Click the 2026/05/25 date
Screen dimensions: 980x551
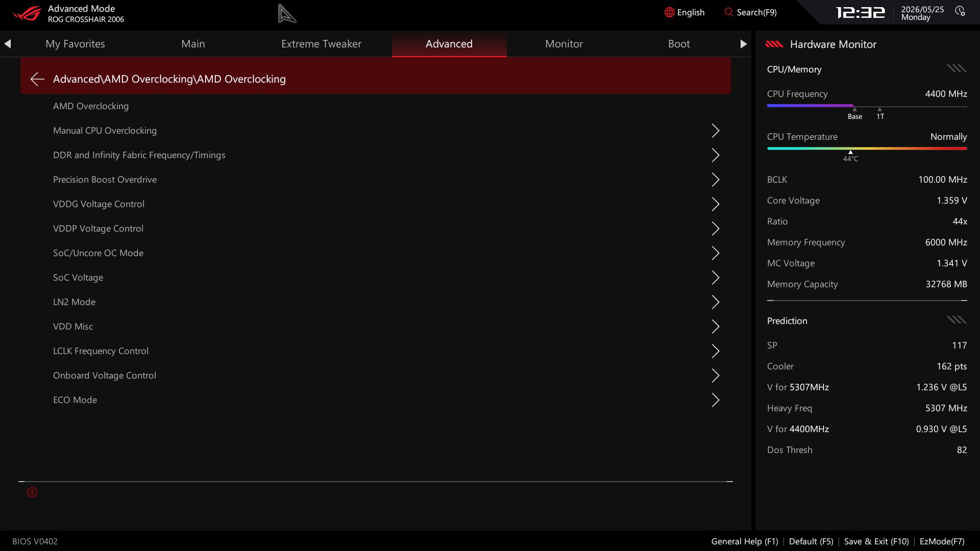click(x=922, y=10)
